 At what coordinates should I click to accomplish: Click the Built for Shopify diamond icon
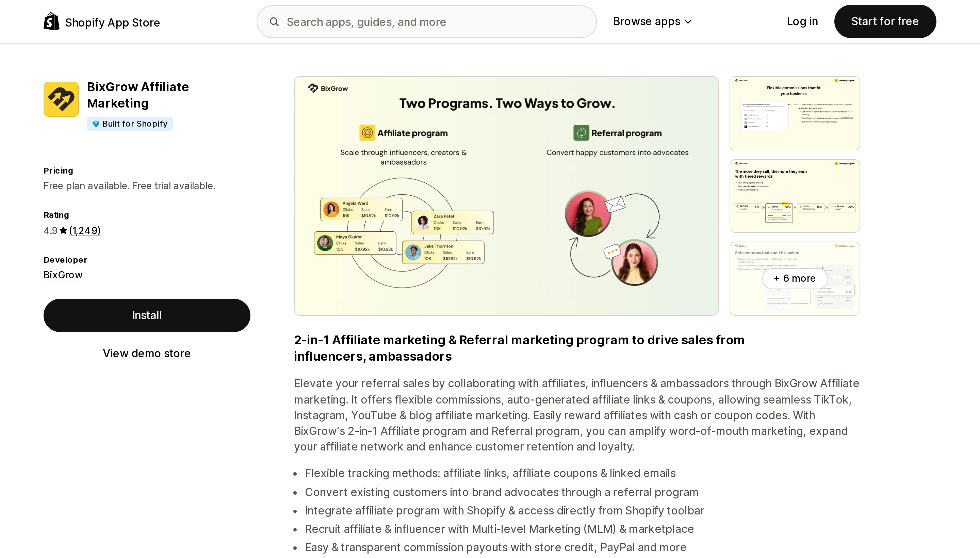[96, 124]
